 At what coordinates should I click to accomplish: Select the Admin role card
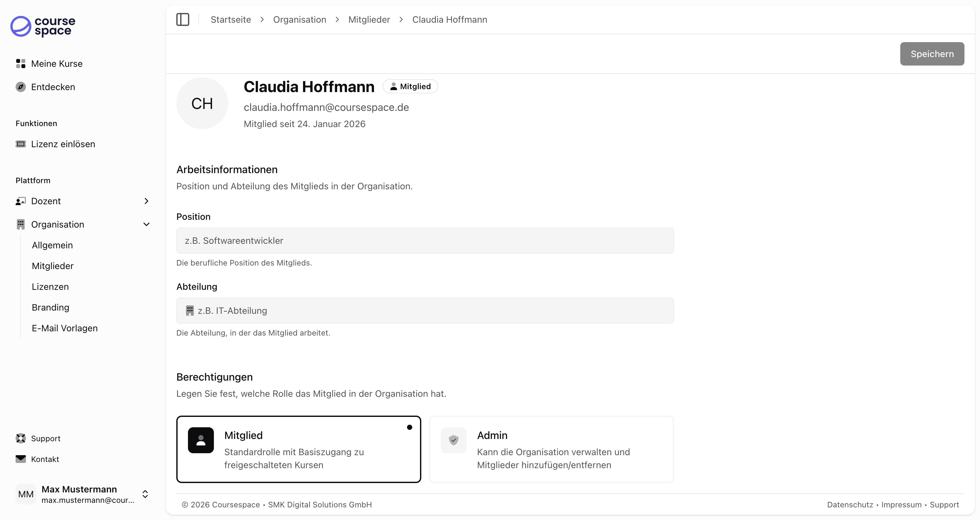pos(551,449)
